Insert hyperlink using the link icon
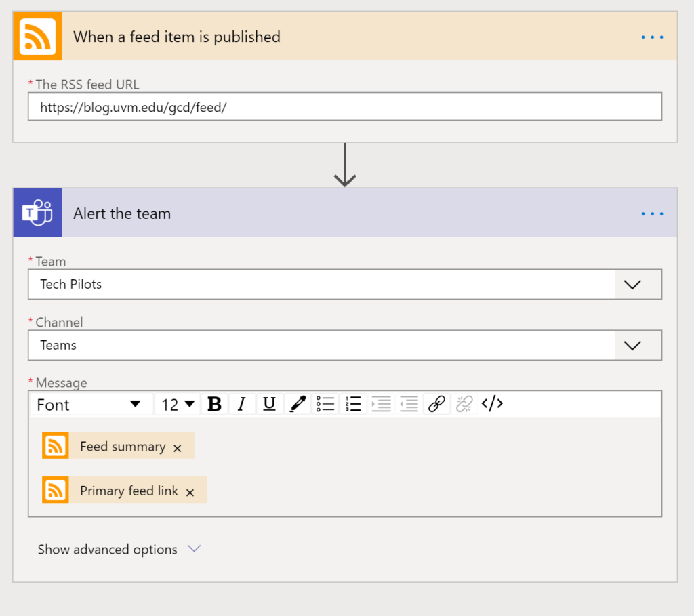This screenshot has height=616, width=694. [x=436, y=405]
